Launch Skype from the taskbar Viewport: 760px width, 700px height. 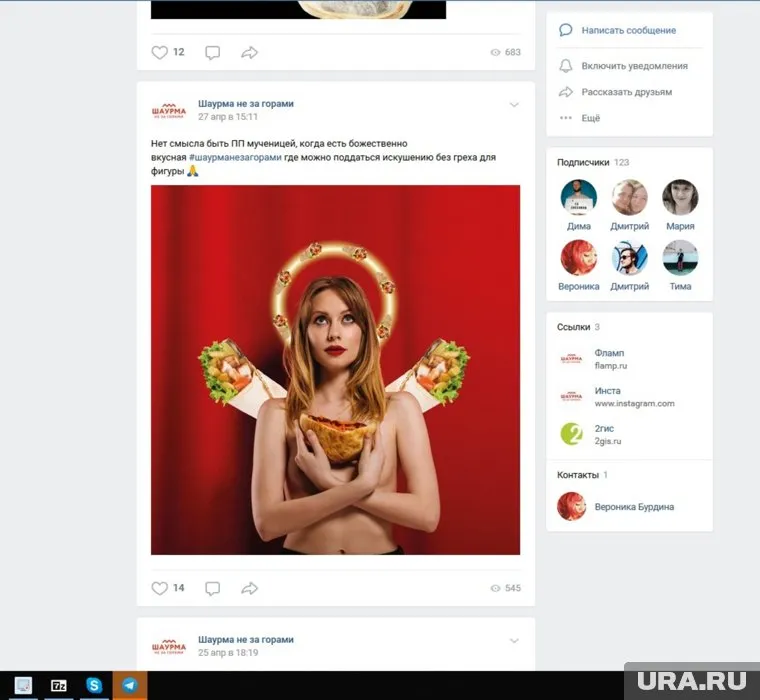tap(94, 685)
